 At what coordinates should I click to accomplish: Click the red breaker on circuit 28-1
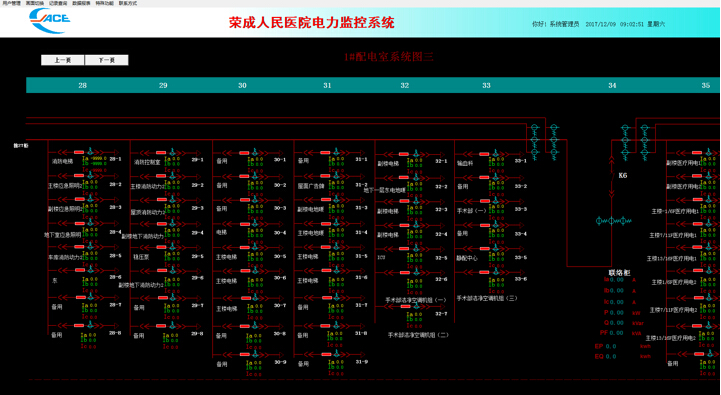79,152
